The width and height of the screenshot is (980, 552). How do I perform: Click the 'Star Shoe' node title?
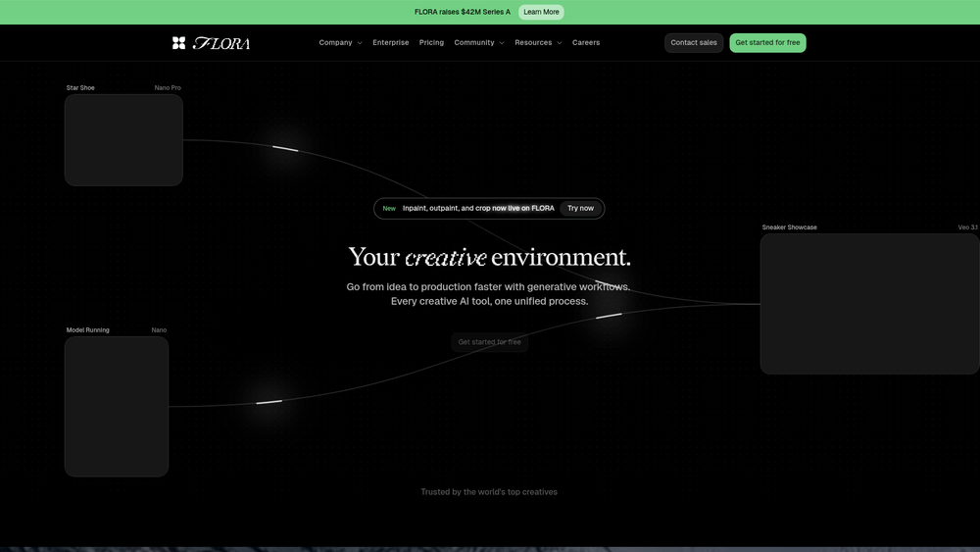(80, 87)
